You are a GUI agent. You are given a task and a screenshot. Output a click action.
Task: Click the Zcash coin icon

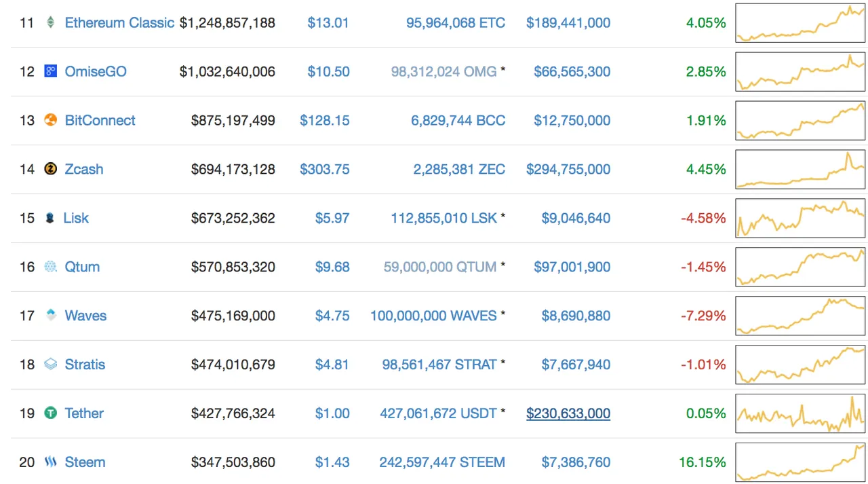[51, 169]
